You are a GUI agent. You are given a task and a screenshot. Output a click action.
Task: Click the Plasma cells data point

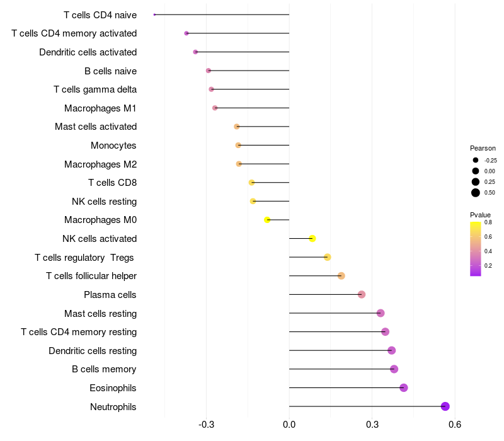point(362,294)
